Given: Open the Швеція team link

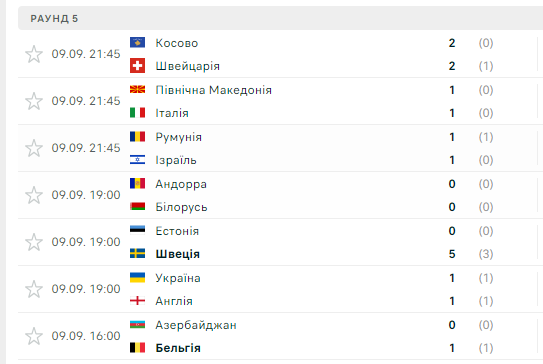Looking at the screenshot, I should (x=178, y=254).
